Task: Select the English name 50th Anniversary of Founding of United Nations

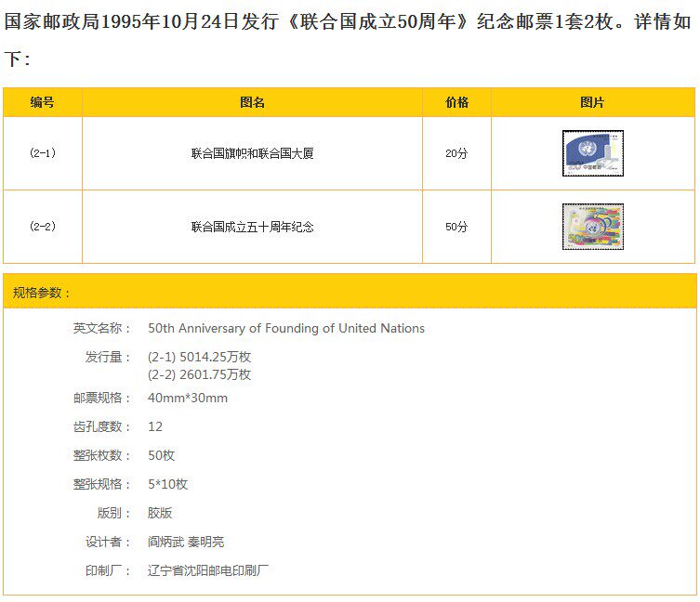Action: click(x=286, y=329)
